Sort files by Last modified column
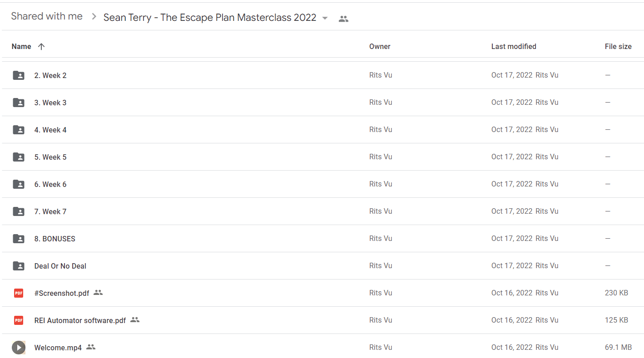 coord(514,46)
